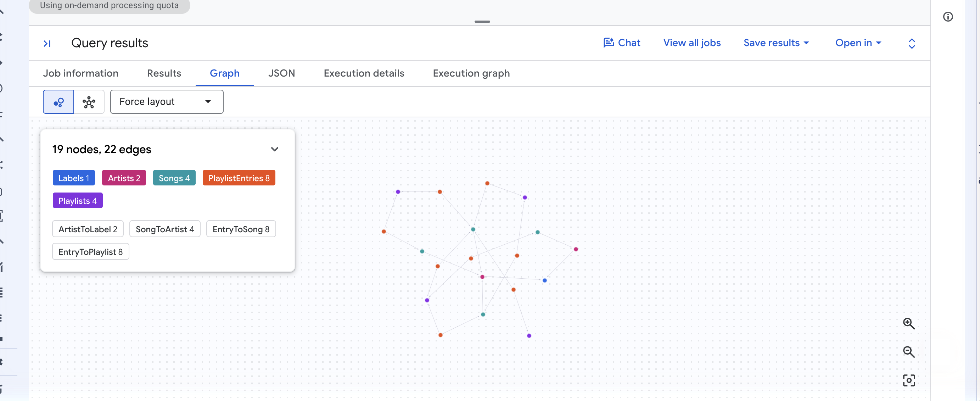This screenshot has height=401, width=980.
Task: Click the info icon in right panel
Action: pos(948,17)
